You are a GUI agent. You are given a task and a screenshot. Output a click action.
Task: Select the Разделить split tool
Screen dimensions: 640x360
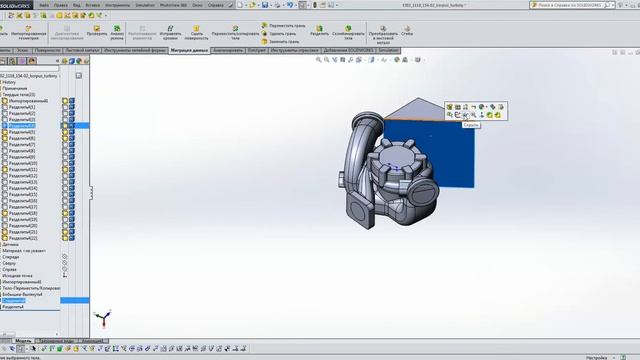319,31
